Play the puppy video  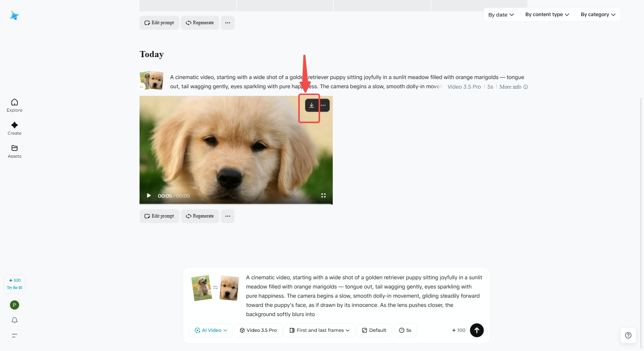[x=149, y=196]
